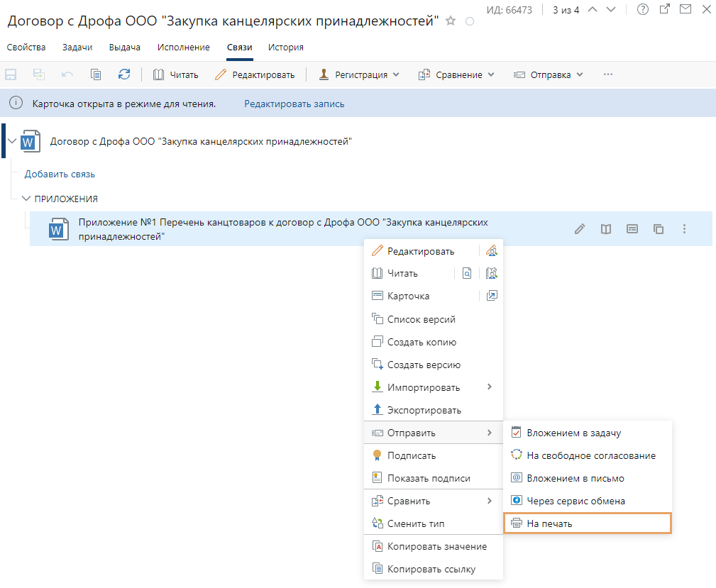Click the Редактировать запись link
This screenshot has height=588, width=716.
point(294,104)
